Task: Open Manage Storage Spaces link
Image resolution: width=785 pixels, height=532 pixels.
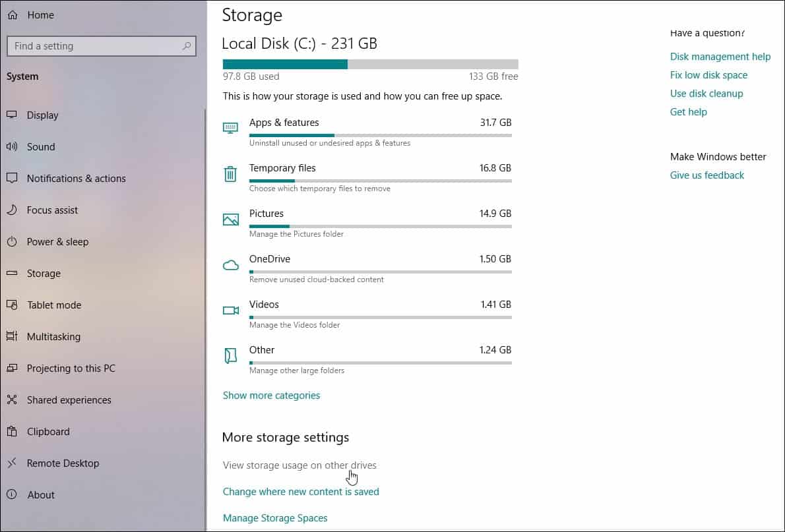Action: coord(275,518)
